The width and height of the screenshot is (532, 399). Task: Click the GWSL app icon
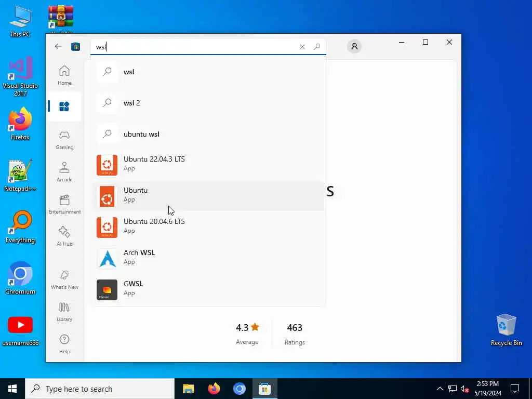click(107, 290)
